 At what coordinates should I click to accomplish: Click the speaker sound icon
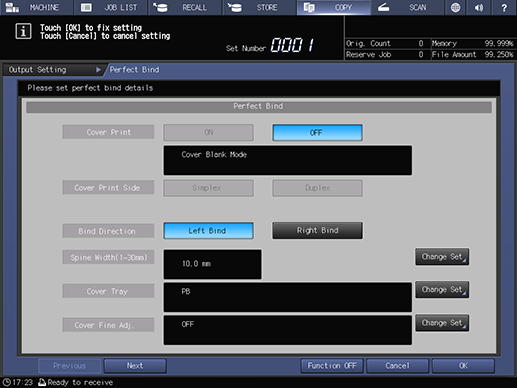click(x=479, y=7)
